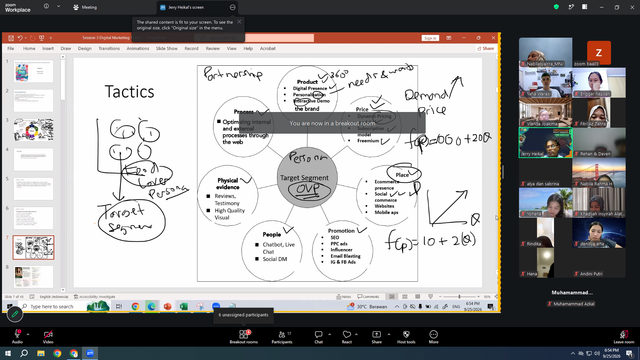Image resolution: width=640 pixels, height=360 pixels.
Task: Expand the chevron beside meeting info
Action: click(x=58, y=7)
